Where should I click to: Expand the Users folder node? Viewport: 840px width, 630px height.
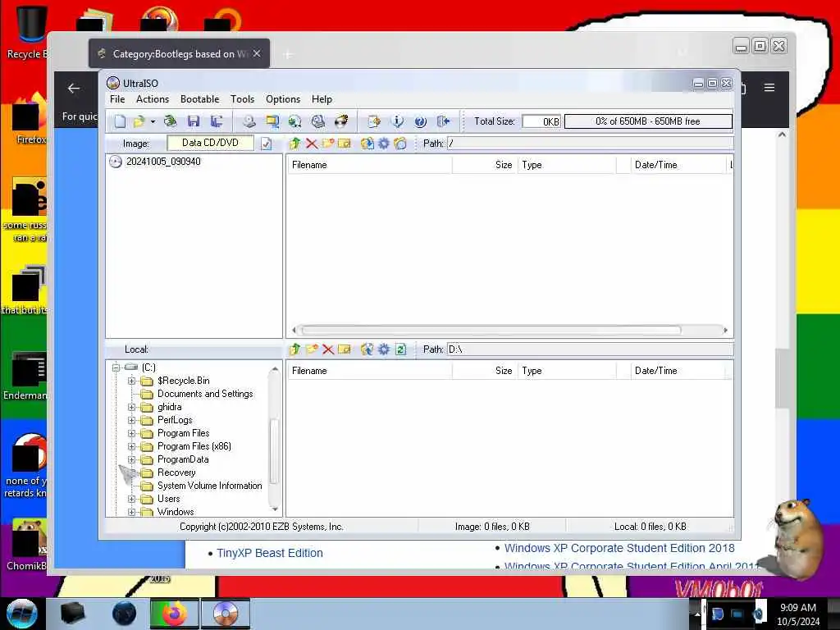click(132, 499)
